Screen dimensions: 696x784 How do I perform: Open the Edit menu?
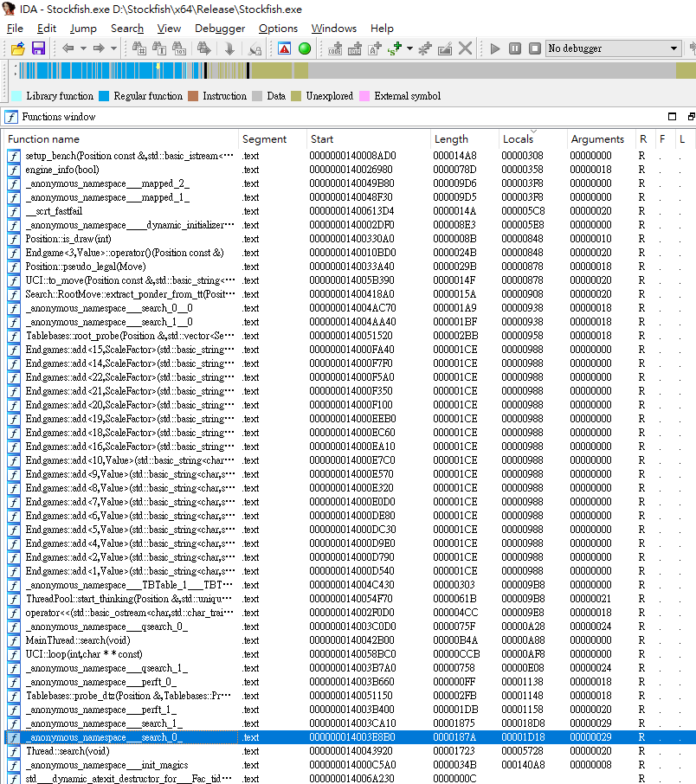47,29
